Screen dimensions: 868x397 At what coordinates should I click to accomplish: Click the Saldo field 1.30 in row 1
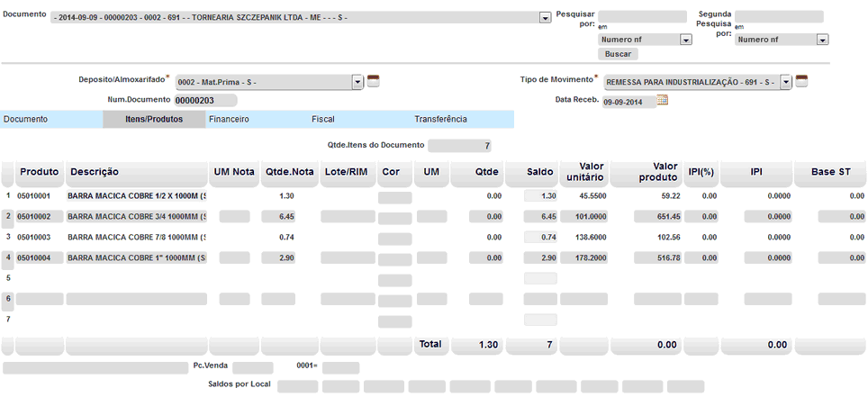540,196
